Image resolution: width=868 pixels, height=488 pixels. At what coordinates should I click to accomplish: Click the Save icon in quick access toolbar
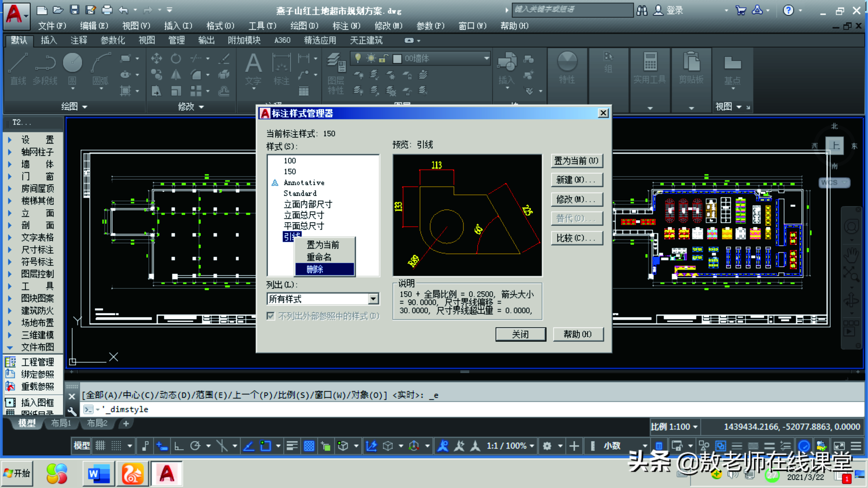[74, 10]
